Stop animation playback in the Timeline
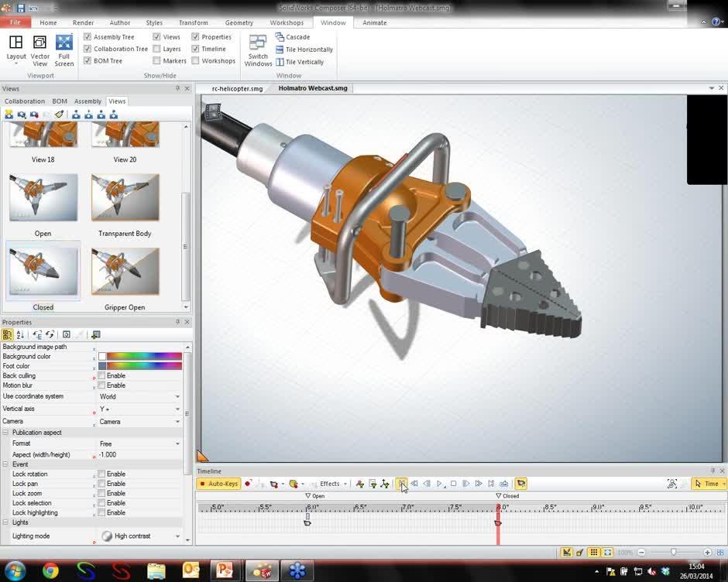The width and height of the screenshot is (728, 582). pyautogui.click(x=452, y=484)
